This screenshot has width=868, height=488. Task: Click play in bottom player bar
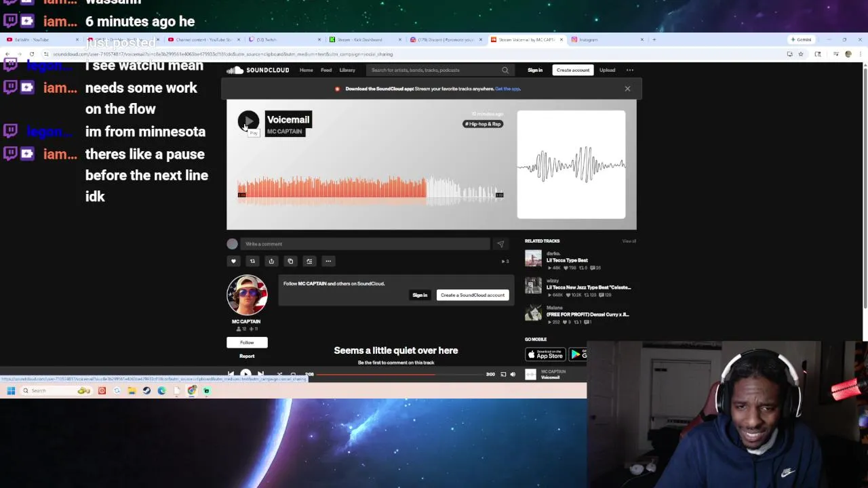coord(245,374)
